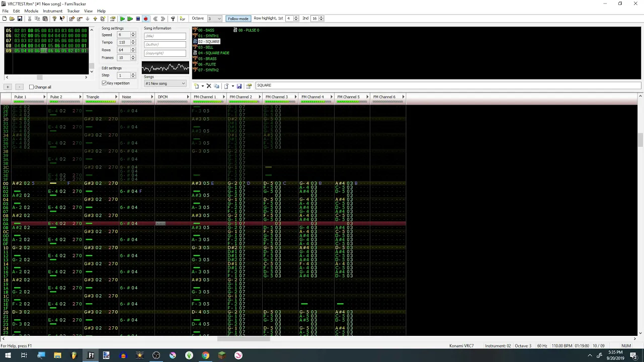This screenshot has height=362, width=644.
Task: Open the Module menu
Action: click(31, 11)
